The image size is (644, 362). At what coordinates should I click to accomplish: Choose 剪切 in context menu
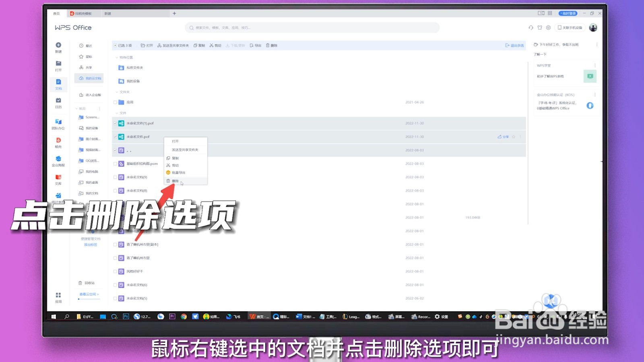click(x=186, y=165)
